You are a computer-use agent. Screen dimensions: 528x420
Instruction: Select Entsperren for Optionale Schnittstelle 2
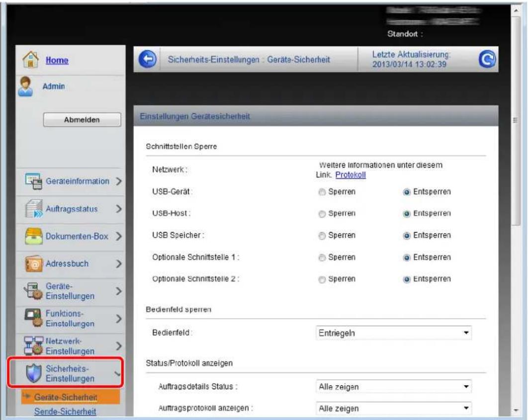406,279
